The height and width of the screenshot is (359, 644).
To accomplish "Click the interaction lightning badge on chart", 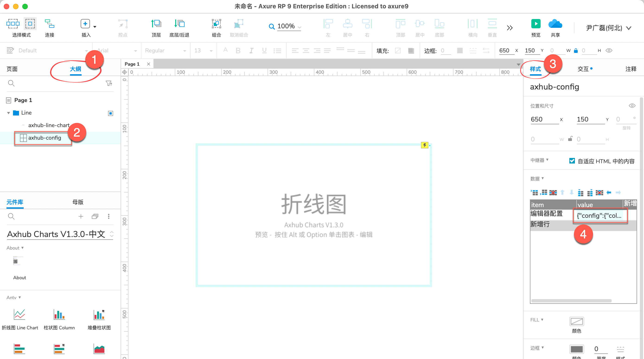I will point(424,145).
